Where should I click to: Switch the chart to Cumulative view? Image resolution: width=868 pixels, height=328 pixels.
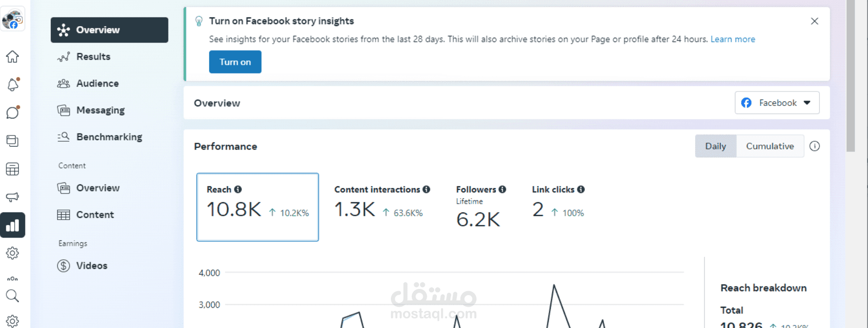click(x=770, y=146)
